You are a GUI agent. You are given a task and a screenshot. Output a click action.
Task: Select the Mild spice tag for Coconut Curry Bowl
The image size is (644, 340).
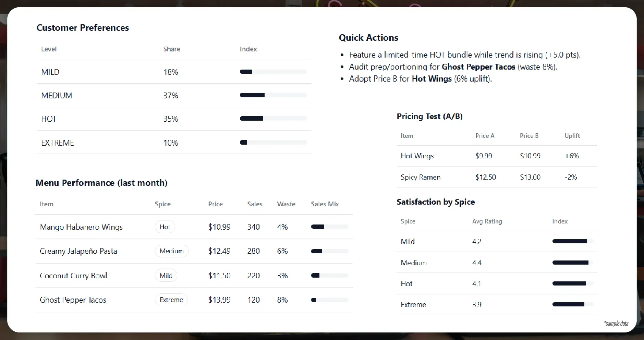166,276
